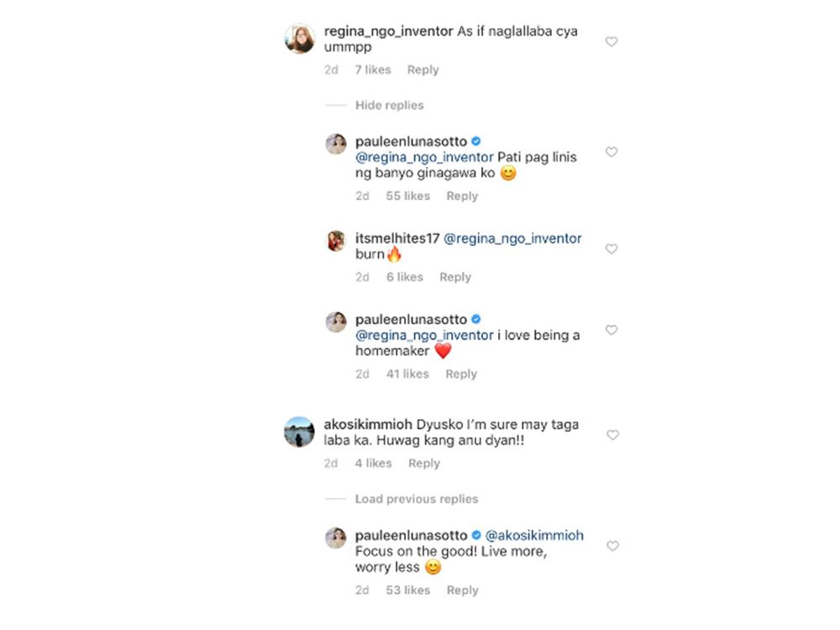Screen dimensions: 840x630
Task: Open itsmelhites17 username link
Action: [x=397, y=239]
